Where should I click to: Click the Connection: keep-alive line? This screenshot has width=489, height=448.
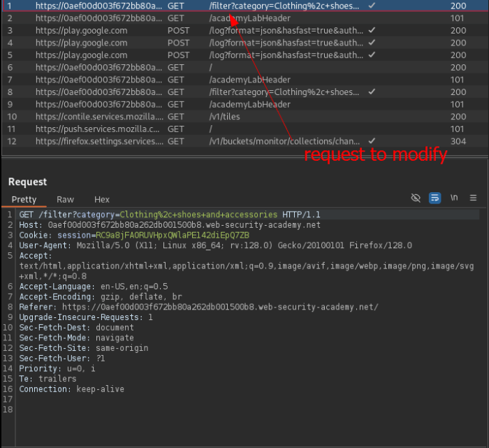(x=72, y=389)
